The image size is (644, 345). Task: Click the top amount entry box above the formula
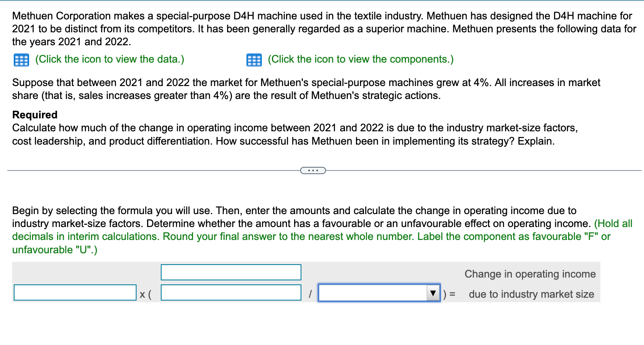(231, 272)
